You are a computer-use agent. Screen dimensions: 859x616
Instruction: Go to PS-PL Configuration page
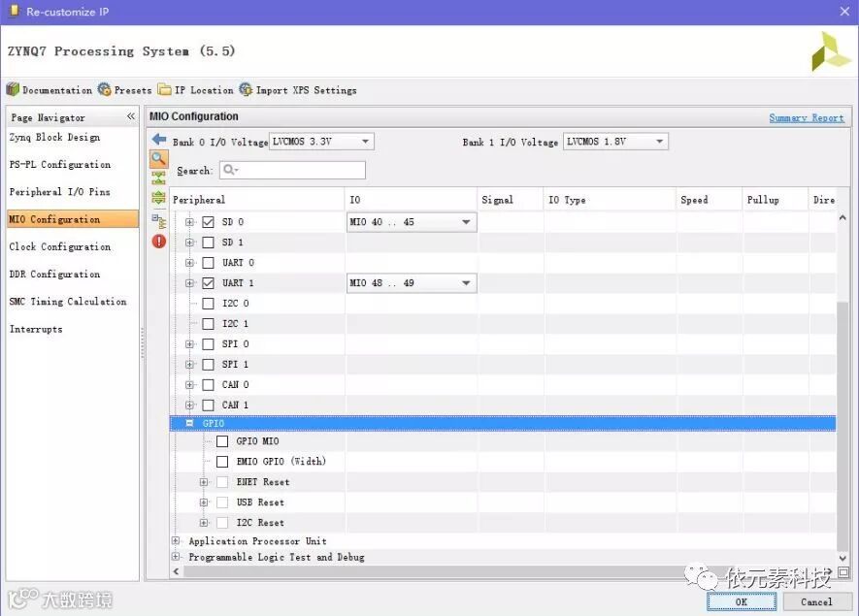point(60,164)
